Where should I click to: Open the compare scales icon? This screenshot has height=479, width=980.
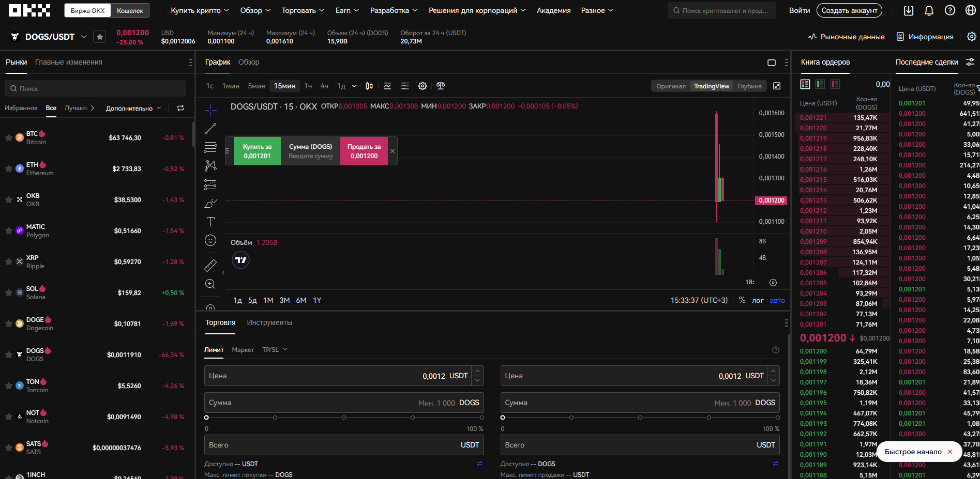pos(441,86)
